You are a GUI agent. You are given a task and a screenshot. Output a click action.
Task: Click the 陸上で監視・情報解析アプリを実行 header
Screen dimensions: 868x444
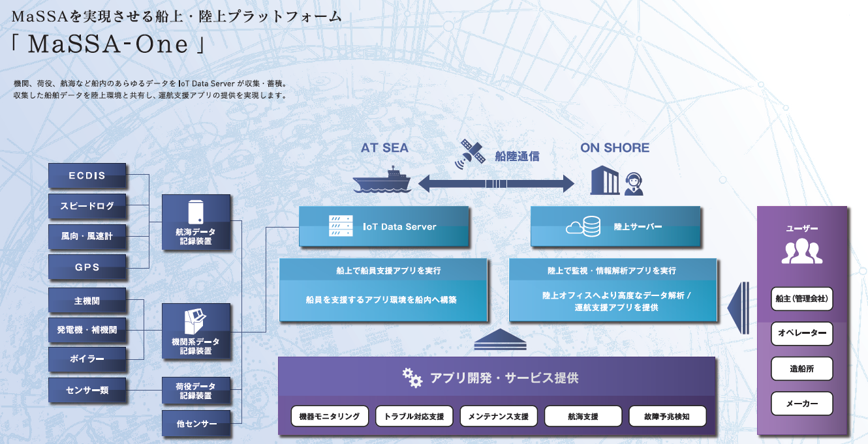(612, 270)
